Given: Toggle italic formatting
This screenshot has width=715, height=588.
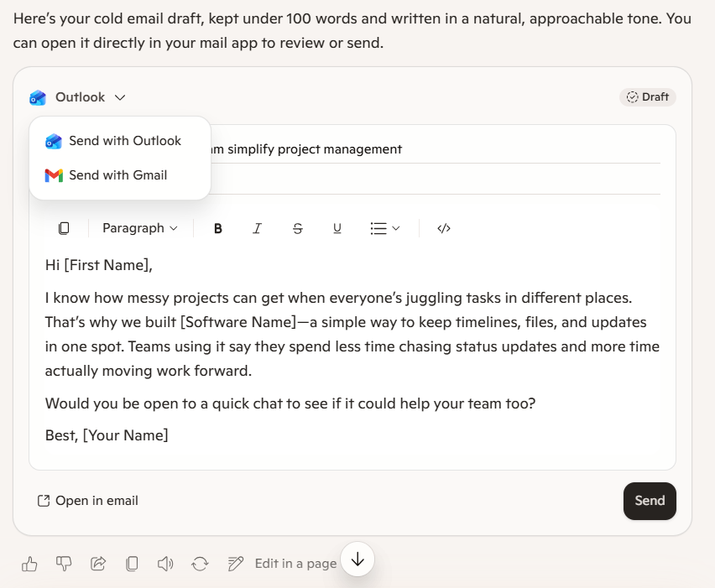Looking at the screenshot, I should click(257, 228).
